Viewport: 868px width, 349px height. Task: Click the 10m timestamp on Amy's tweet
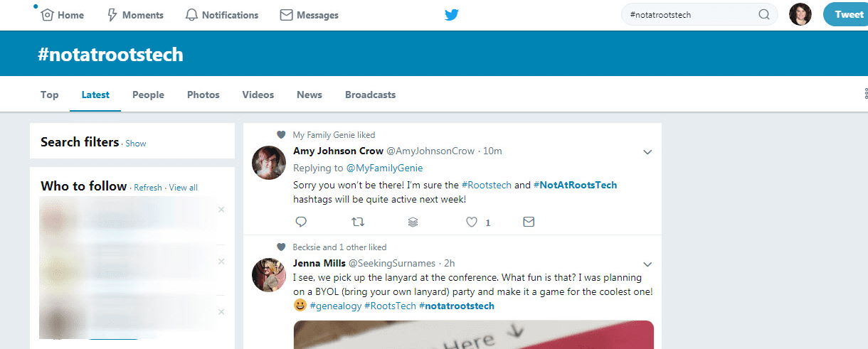(x=492, y=151)
